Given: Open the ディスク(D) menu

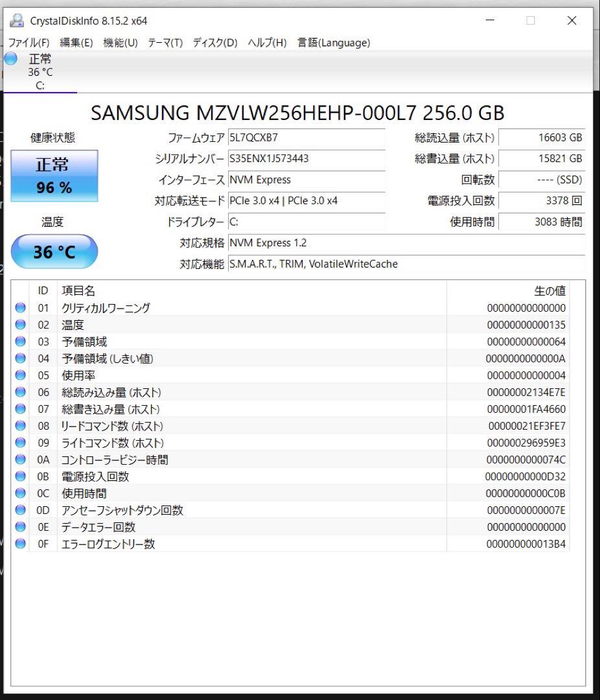Looking at the screenshot, I should (x=215, y=43).
